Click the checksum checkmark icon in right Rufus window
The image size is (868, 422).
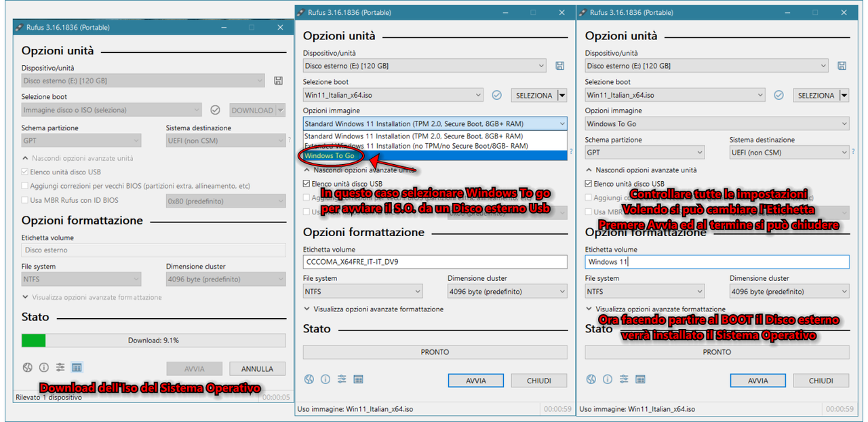click(778, 95)
